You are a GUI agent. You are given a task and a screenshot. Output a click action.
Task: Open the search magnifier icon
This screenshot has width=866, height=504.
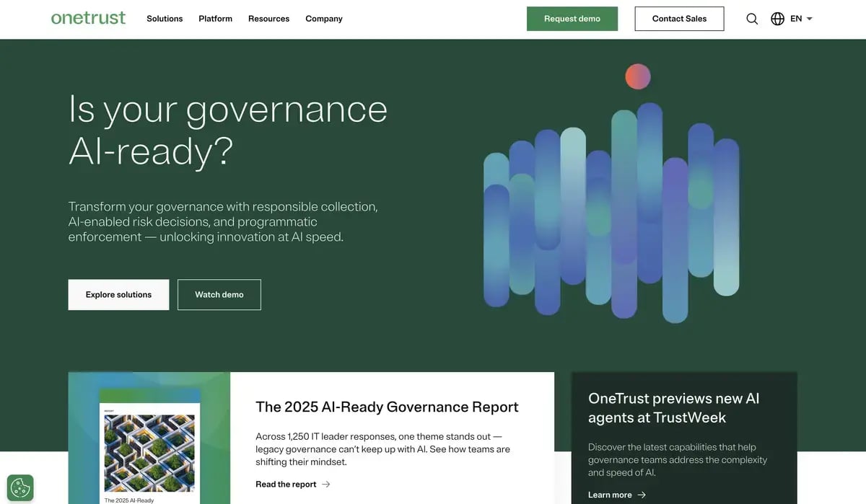(x=752, y=19)
